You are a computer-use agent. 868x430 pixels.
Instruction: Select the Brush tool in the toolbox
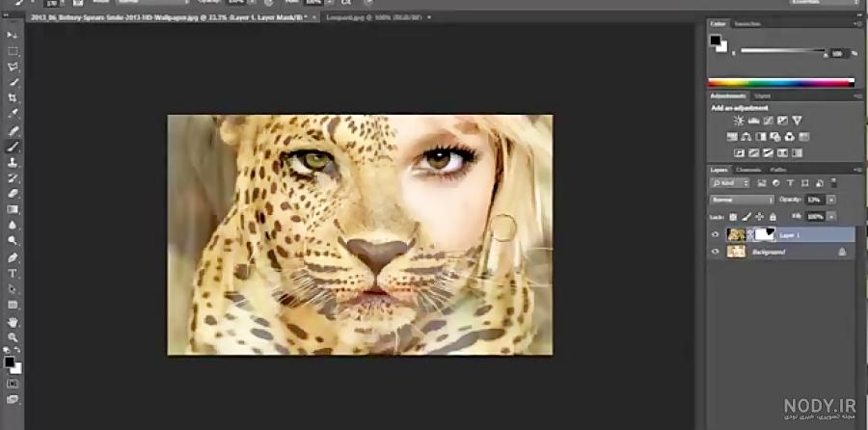click(13, 147)
